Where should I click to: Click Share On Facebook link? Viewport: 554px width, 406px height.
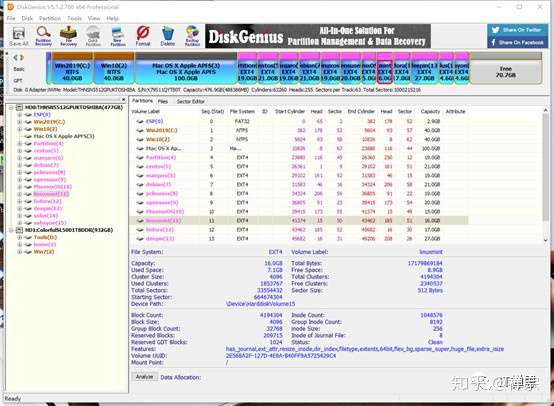pyautogui.click(x=521, y=43)
